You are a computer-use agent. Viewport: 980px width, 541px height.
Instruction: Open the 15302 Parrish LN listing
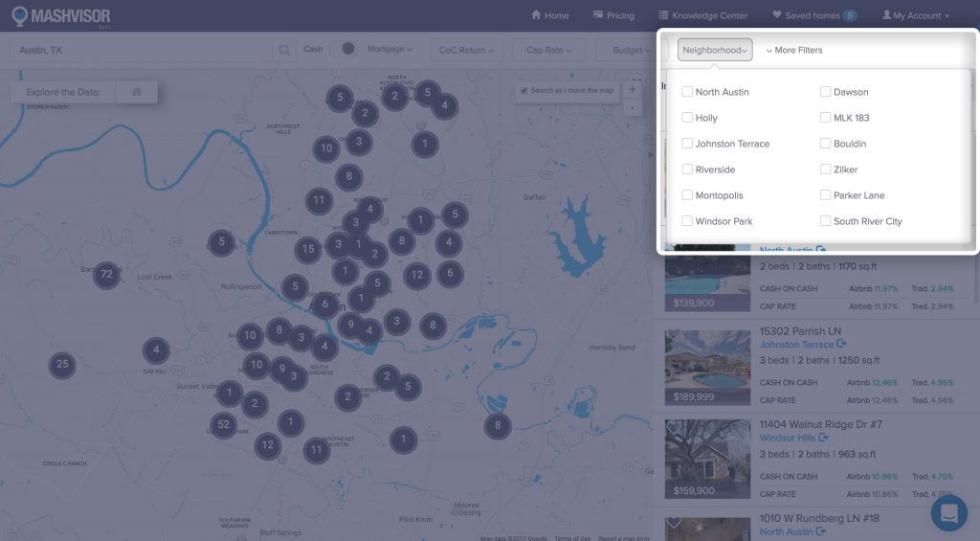(800, 331)
